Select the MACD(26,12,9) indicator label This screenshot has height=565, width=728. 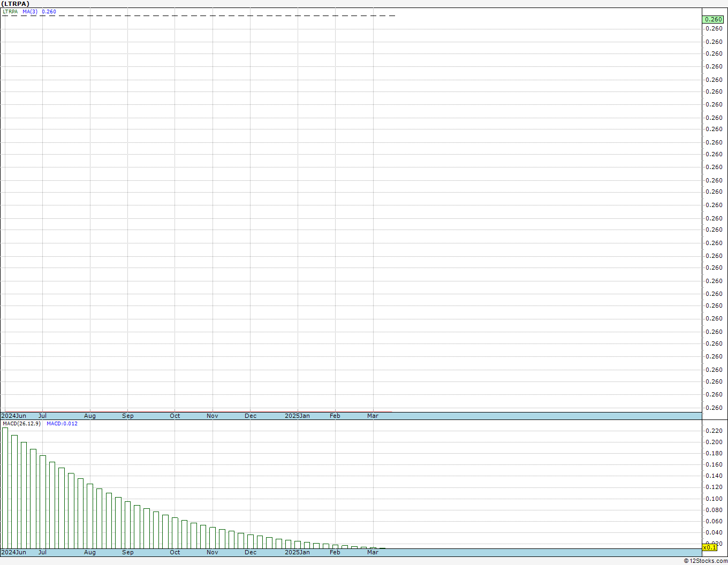tap(21, 424)
